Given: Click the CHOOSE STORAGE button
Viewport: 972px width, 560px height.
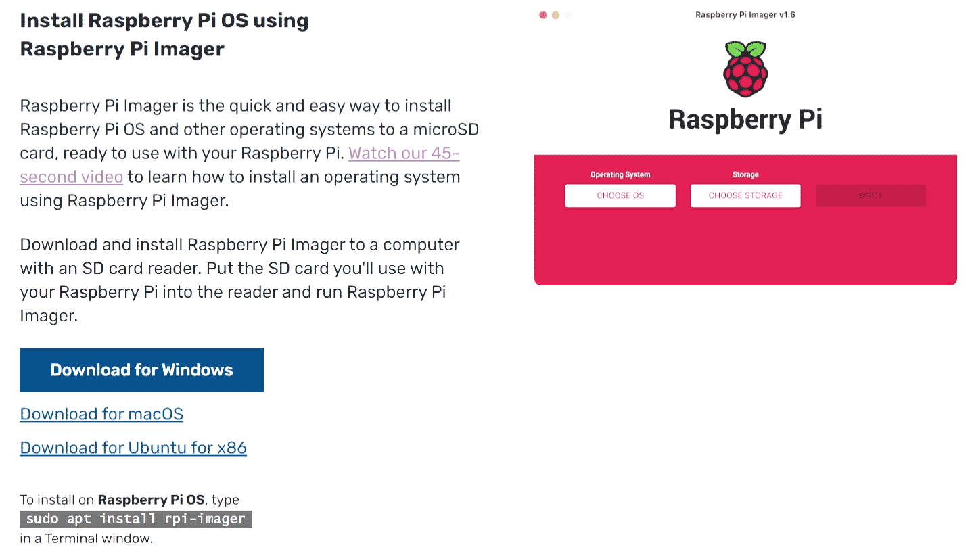Looking at the screenshot, I should pyautogui.click(x=745, y=195).
